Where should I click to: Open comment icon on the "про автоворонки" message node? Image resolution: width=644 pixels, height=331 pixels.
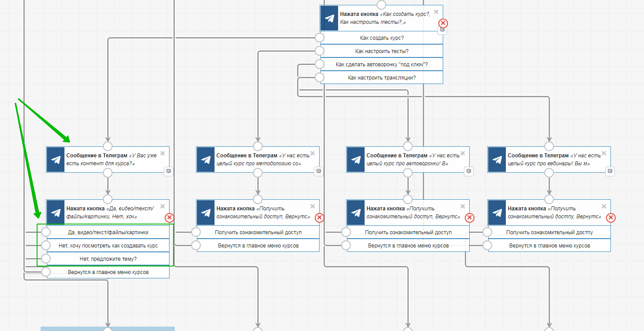tap(469, 171)
